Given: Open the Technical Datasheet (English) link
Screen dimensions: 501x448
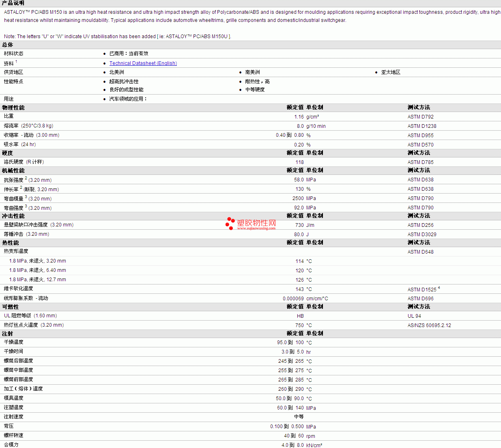Looking at the screenshot, I should coord(143,63).
